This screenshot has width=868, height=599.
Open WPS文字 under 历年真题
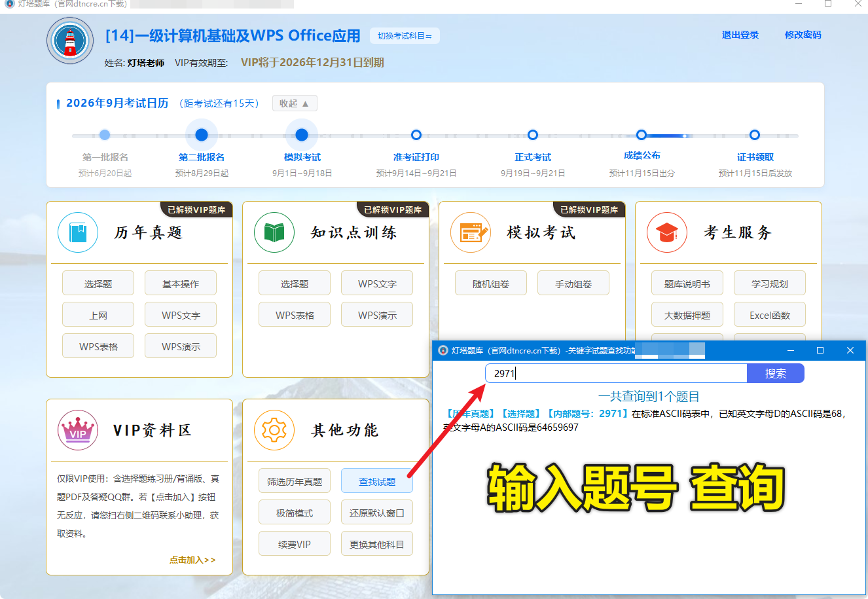coord(181,315)
